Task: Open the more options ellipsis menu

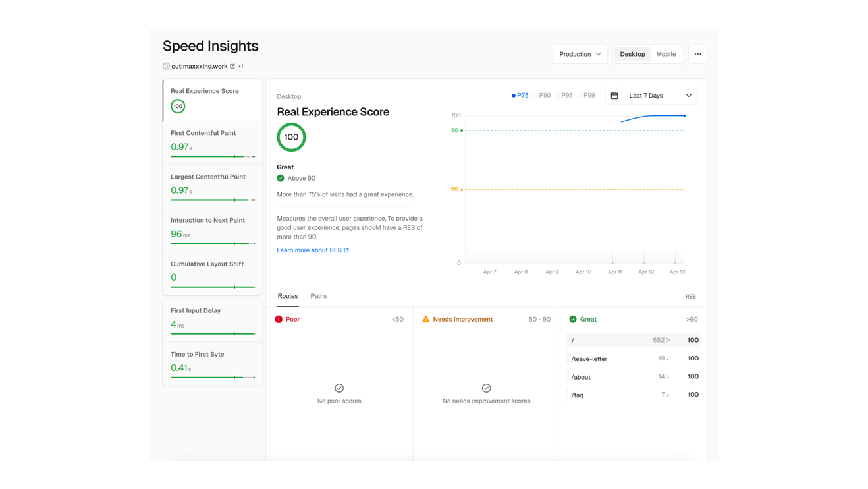Action: 697,54
